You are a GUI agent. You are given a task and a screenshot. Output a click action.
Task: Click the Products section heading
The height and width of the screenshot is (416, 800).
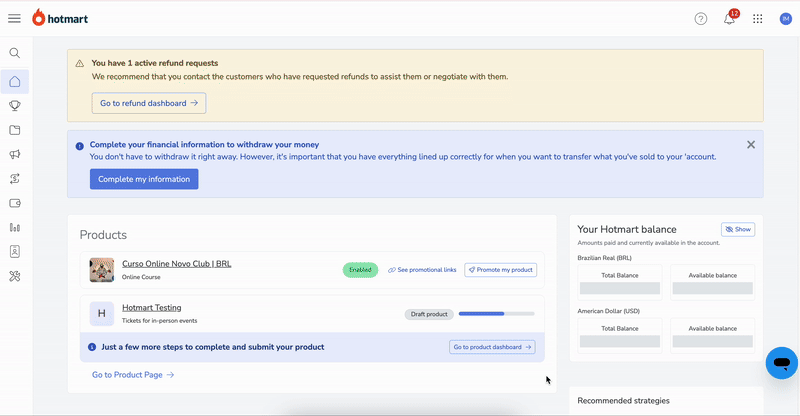coord(103,235)
